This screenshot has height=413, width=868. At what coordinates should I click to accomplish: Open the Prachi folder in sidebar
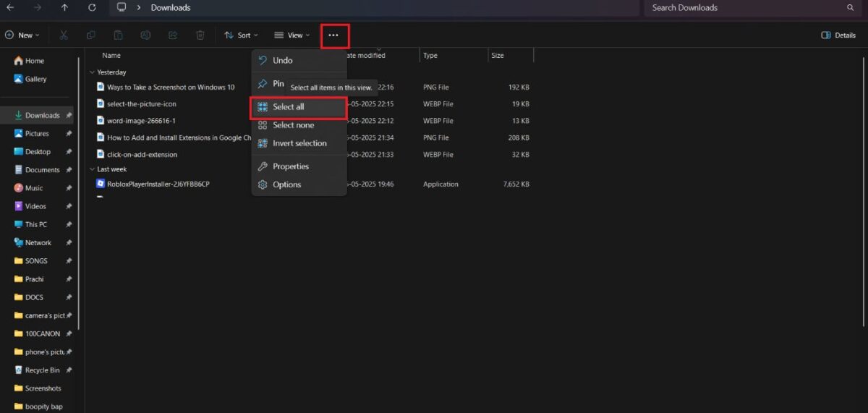point(34,279)
